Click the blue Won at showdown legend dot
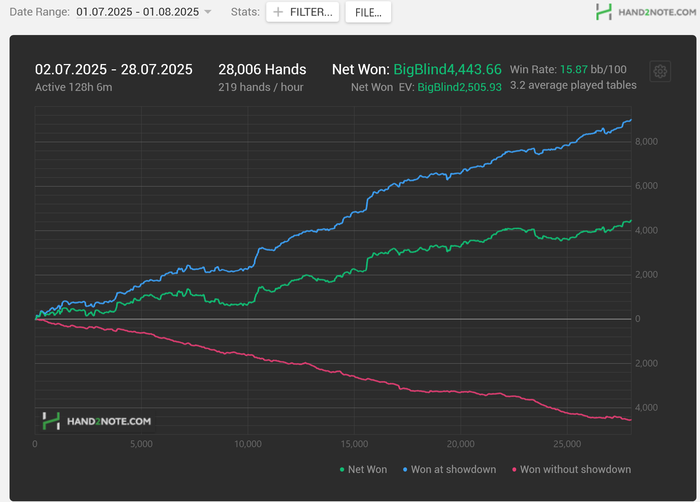This screenshot has height=502, width=700. [405, 470]
